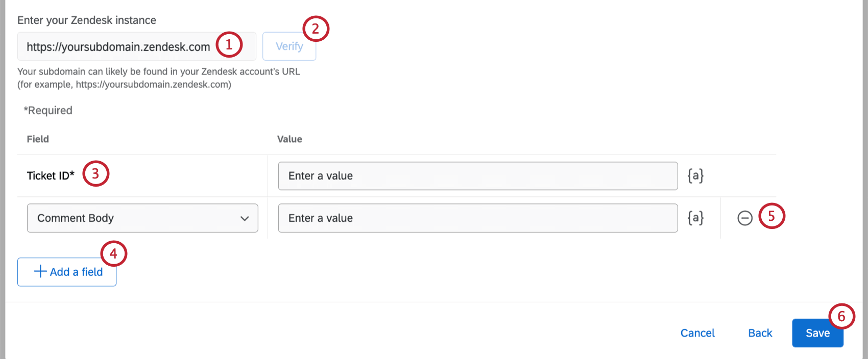
Task: Click the Add a field text label
Action: (x=77, y=272)
